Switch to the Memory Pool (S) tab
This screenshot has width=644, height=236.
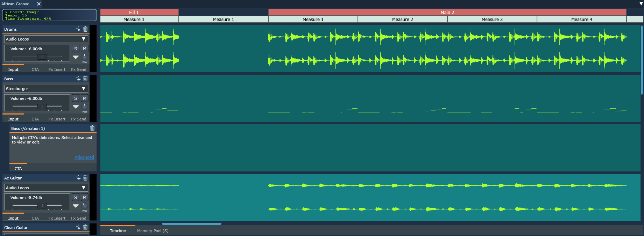[153, 231]
